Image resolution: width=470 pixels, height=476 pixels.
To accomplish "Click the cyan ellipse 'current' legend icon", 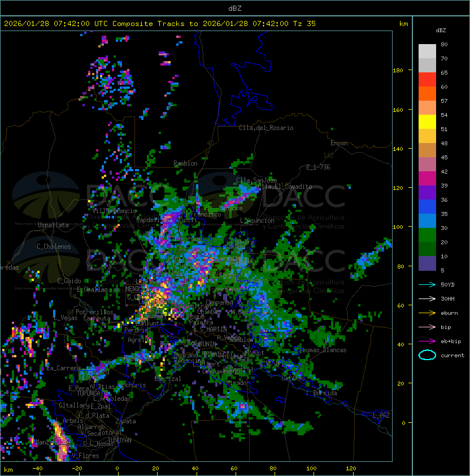I will click(427, 355).
